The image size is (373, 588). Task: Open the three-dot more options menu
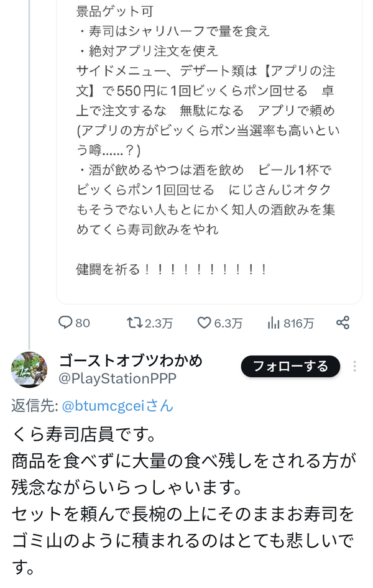coord(354,366)
